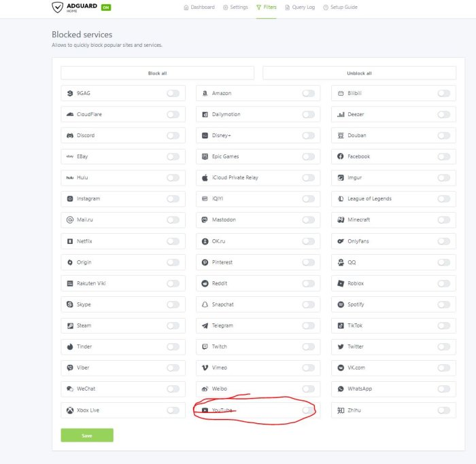Toggle the League of Legends switch
476x464 pixels.
point(444,198)
